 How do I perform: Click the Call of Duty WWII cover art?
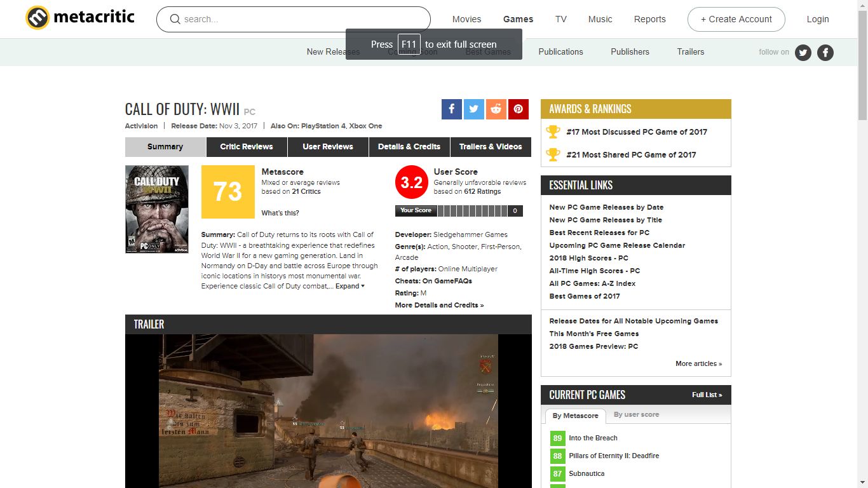(157, 209)
